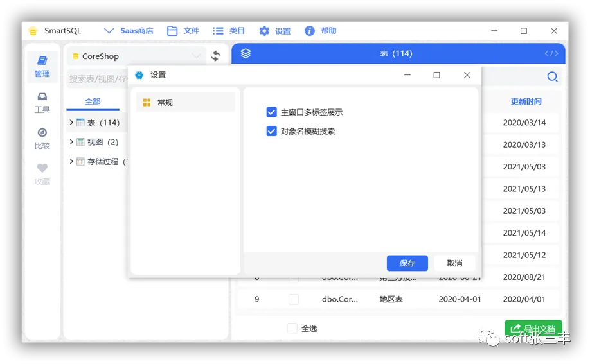
Task: Open the 类目 menu
Action: pos(229,31)
